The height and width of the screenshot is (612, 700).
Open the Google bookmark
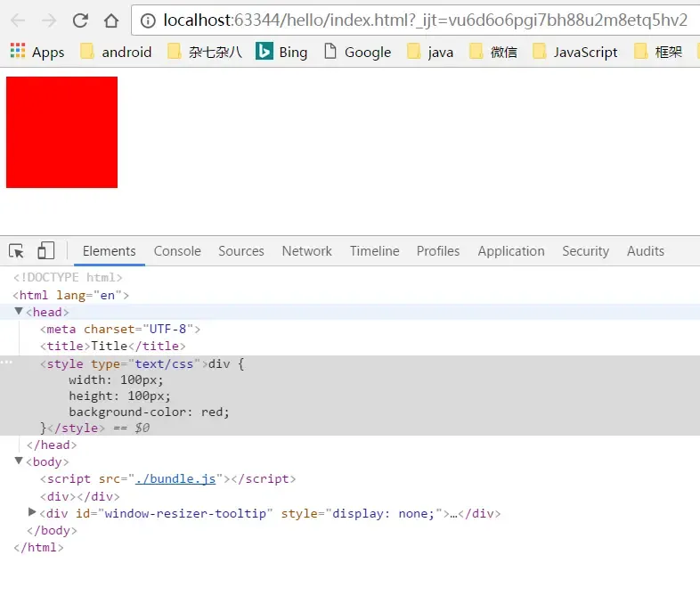(357, 52)
